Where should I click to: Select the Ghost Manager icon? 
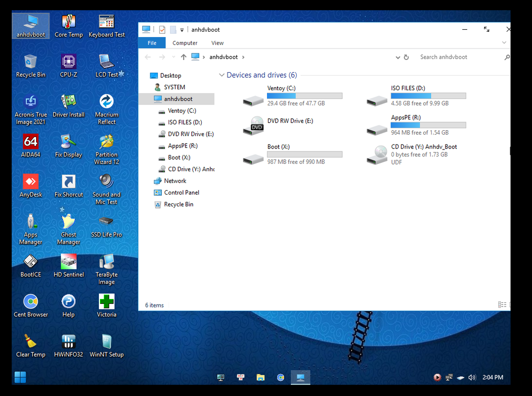(69, 229)
